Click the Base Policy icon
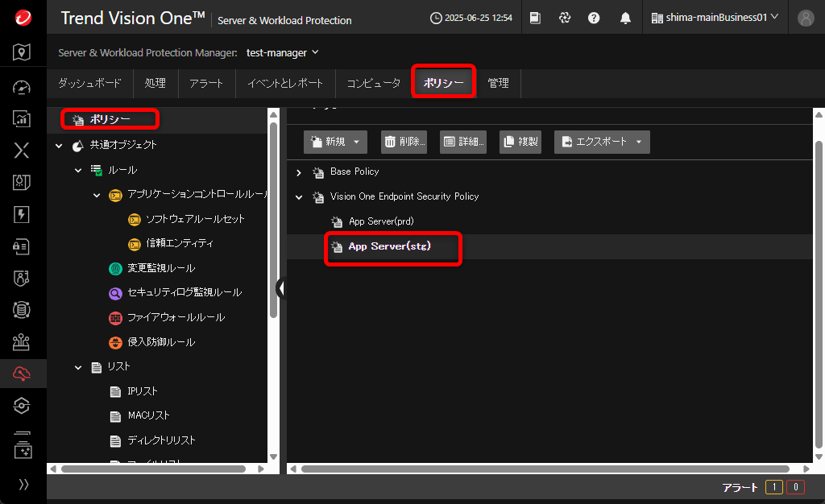This screenshot has width=825, height=504. [x=318, y=172]
